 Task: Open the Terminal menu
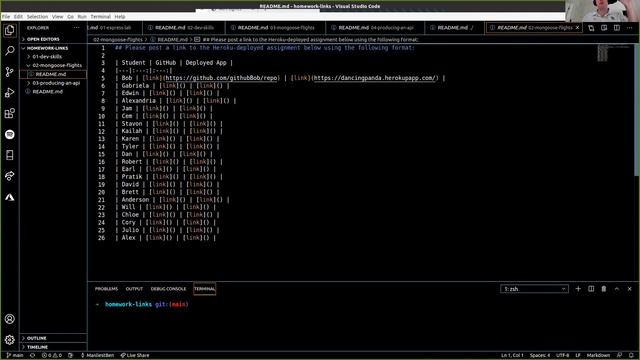tap(100, 17)
